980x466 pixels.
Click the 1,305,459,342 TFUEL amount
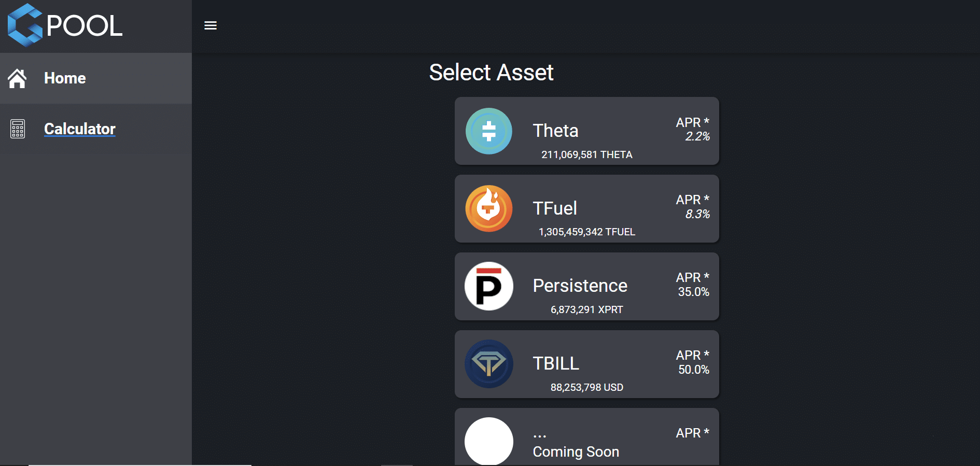tap(586, 232)
